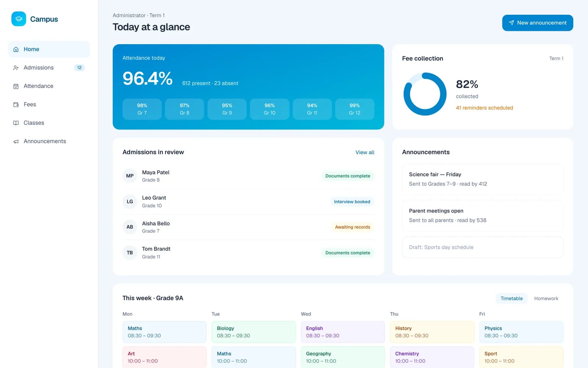The image size is (588, 368).
Task: Select the Gr 9 attendance tile
Action: pyautogui.click(x=227, y=109)
